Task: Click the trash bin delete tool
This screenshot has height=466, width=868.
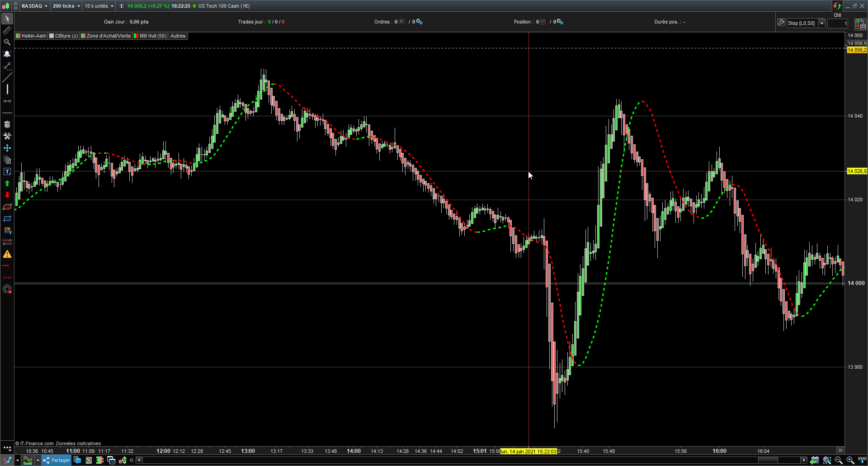Action: coord(7,124)
